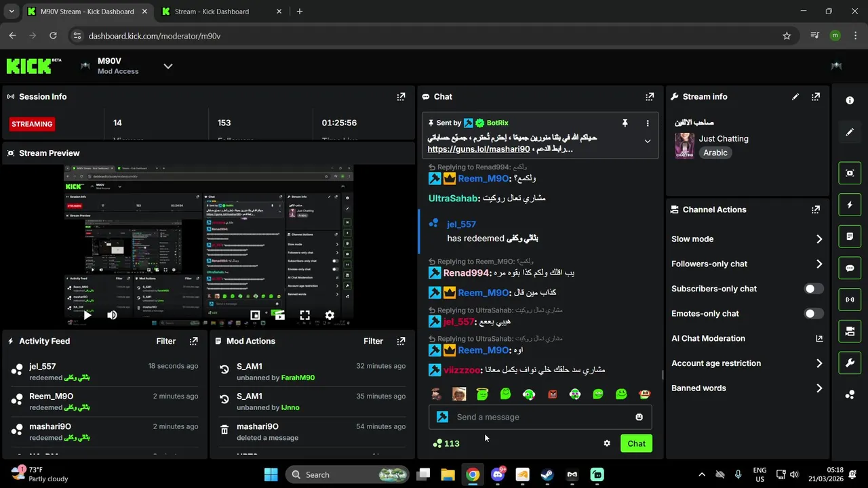Viewport: 868px width, 488px height.
Task: Open Mod Actions Filter
Action: point(374,342)
